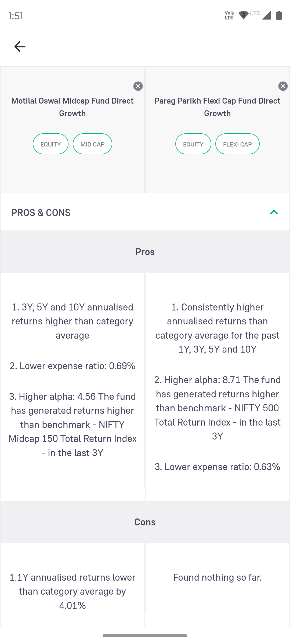Tap the VoLTE indicator icon
290x644 pixels.
pyautogui.click(x=229, y=15)
